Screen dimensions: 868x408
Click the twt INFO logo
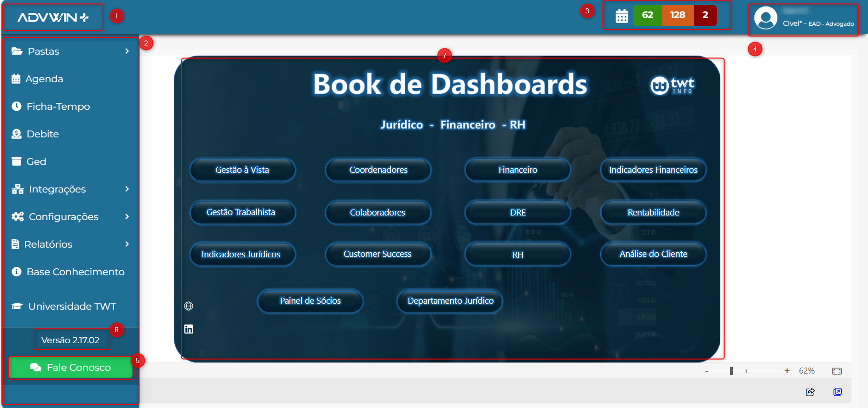(672, 85)
